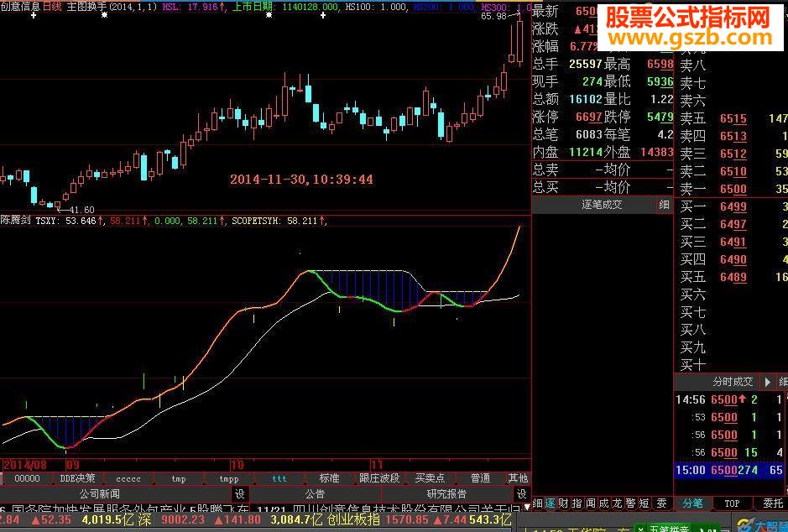788x532 pixels.
Task: Open the 委托 tab
Action: [x=773, y=503]
